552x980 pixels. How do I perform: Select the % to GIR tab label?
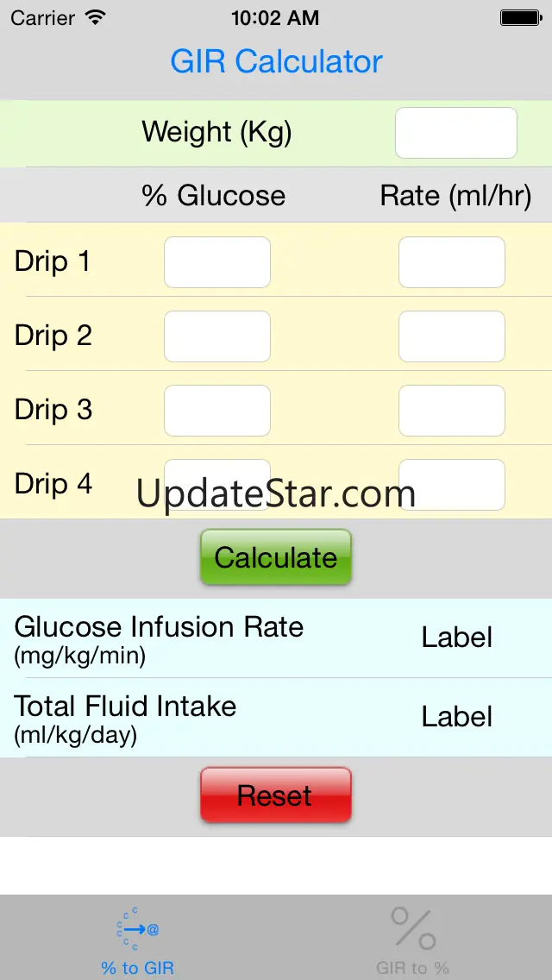point(137,968)
